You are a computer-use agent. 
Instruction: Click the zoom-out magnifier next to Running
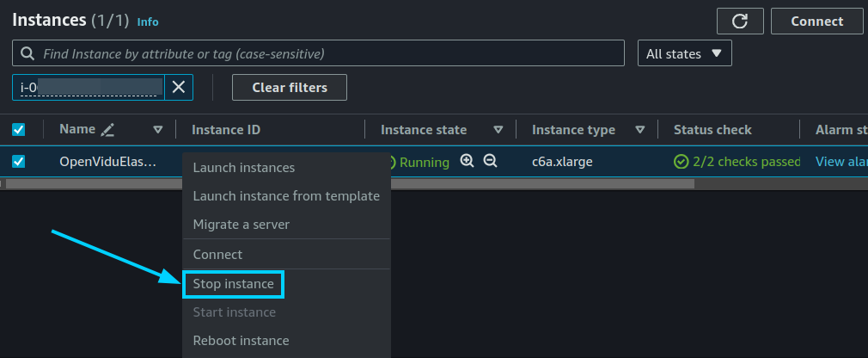pyautogui.click(x=490, y=161)
